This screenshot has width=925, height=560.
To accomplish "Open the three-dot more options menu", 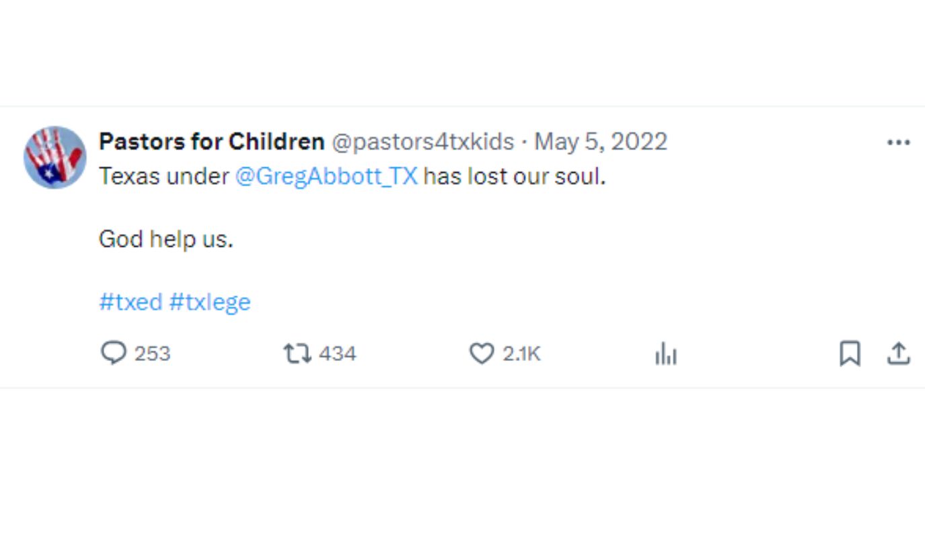I will click(x=898, y=143).
